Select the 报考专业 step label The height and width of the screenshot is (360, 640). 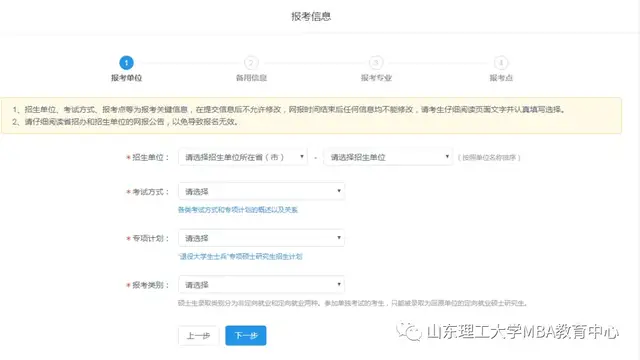pyautogui.click(x=376, y=78)
